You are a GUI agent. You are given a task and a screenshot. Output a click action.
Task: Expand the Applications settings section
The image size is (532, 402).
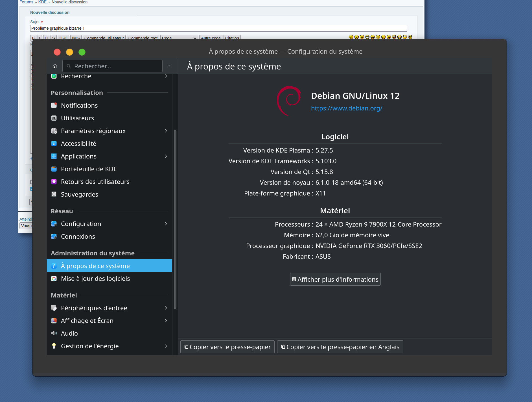pos(79,156)
